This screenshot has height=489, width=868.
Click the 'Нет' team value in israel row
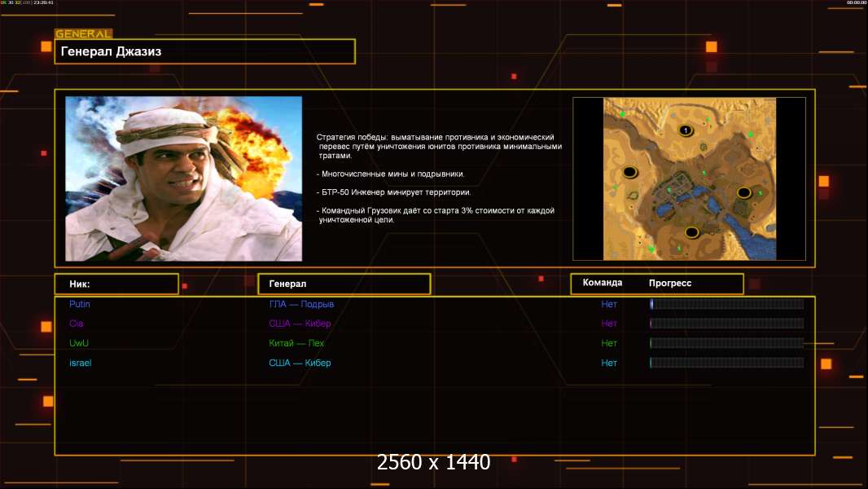pos(609,363)
